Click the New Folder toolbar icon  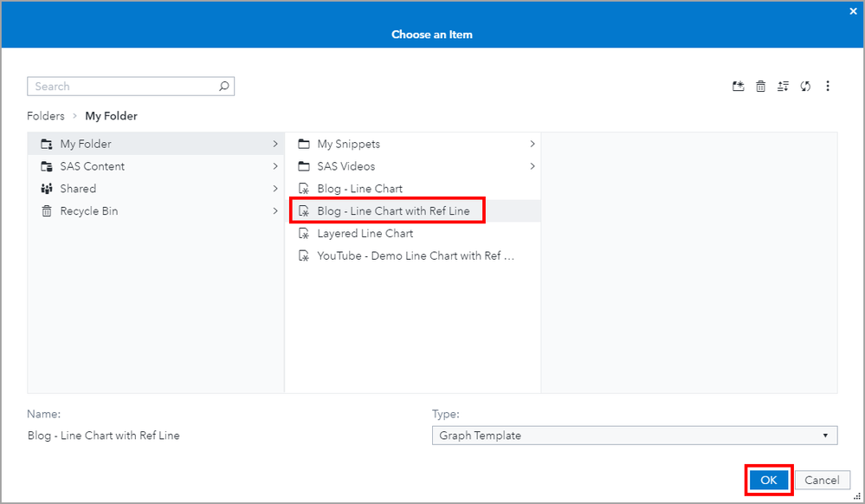click(x=738, y=87)
